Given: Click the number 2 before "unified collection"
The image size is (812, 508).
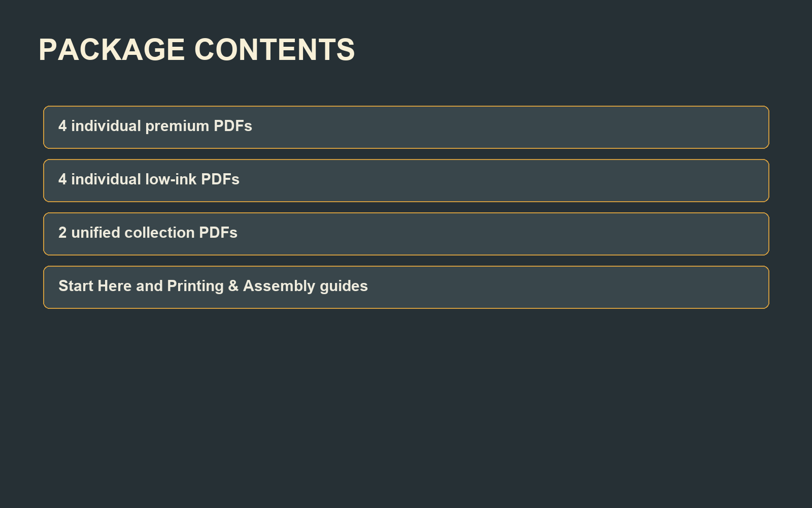Looking at the screenshot, I should click(62, 233).
